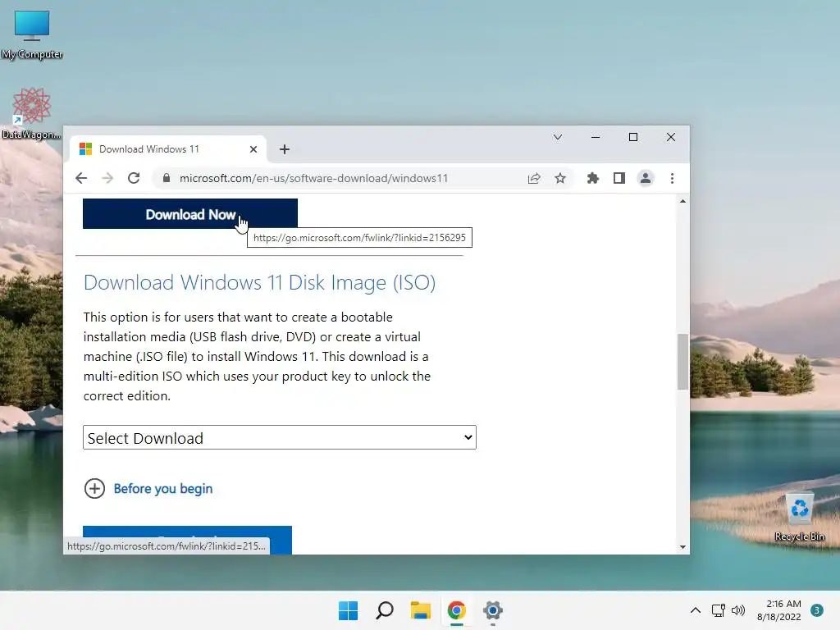840x630 pixels.
Task: Open the Chrome extensions puzzle icon
Action: (593, 178)
